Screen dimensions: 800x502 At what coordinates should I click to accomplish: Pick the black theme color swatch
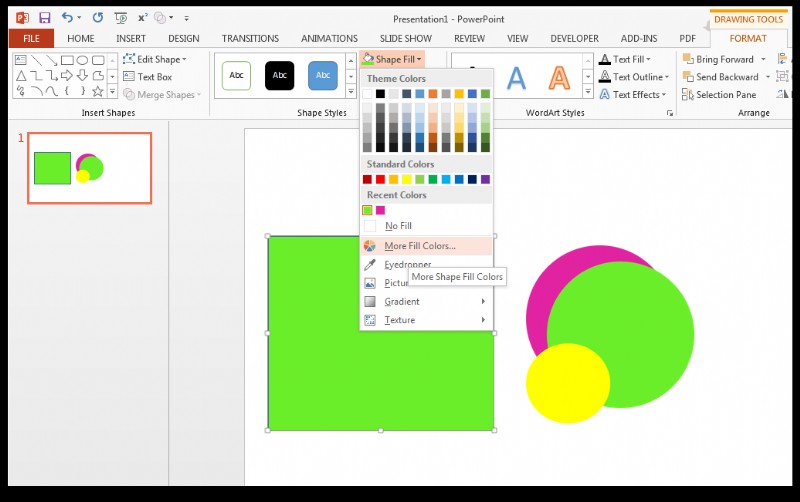click(380, 94)
